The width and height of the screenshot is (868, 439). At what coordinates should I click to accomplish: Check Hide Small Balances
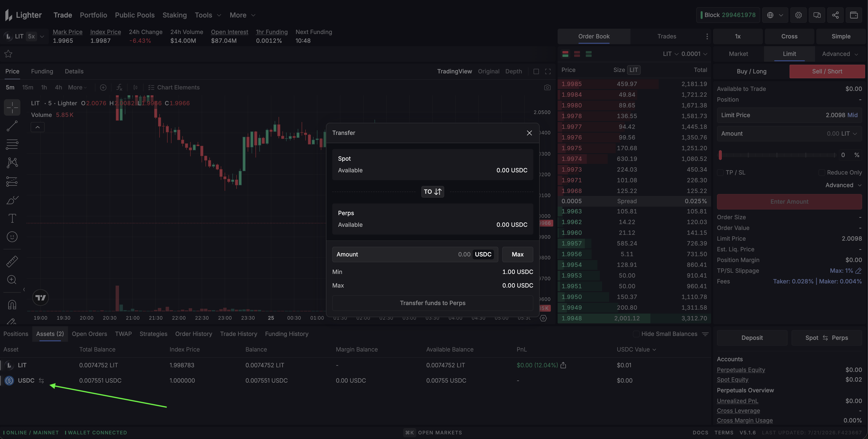(x=636, y=334)
